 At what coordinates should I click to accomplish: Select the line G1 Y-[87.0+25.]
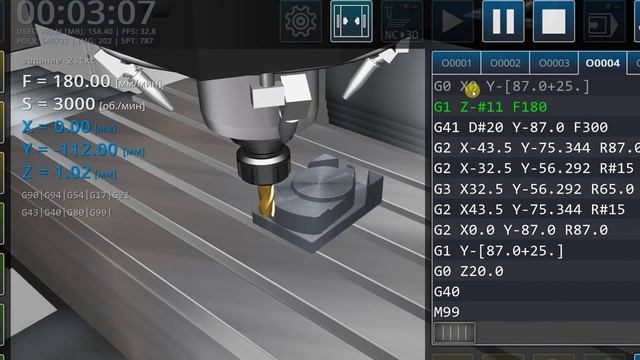[x=536, y=250]
